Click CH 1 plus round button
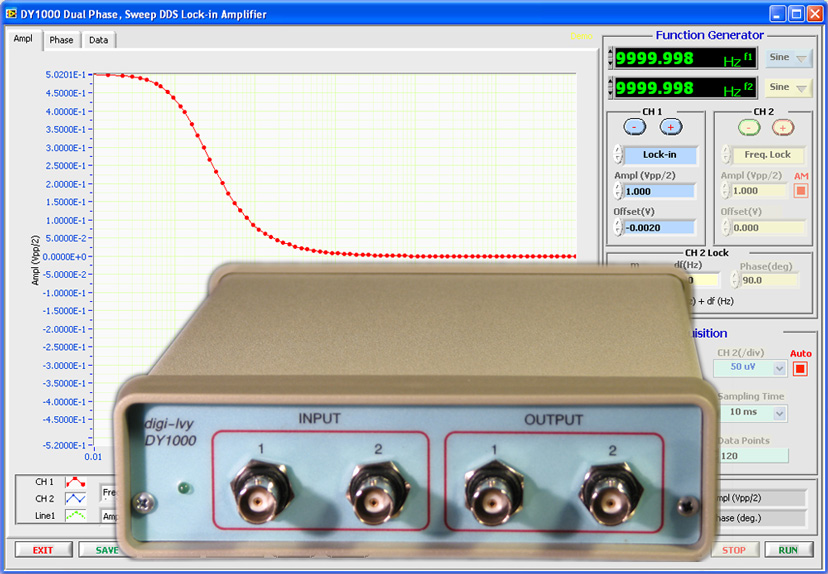Viewport: 828px width, 574px height. 671,127
